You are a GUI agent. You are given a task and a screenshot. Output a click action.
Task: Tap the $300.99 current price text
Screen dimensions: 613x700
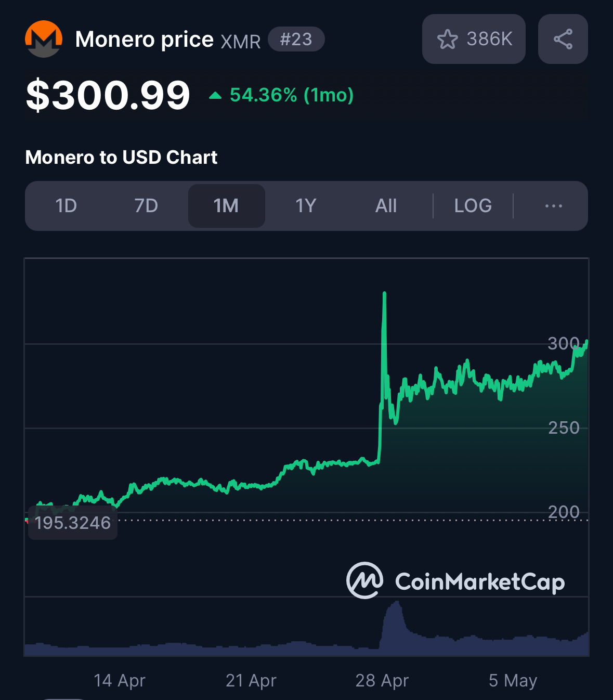click(x=108, y=95)
